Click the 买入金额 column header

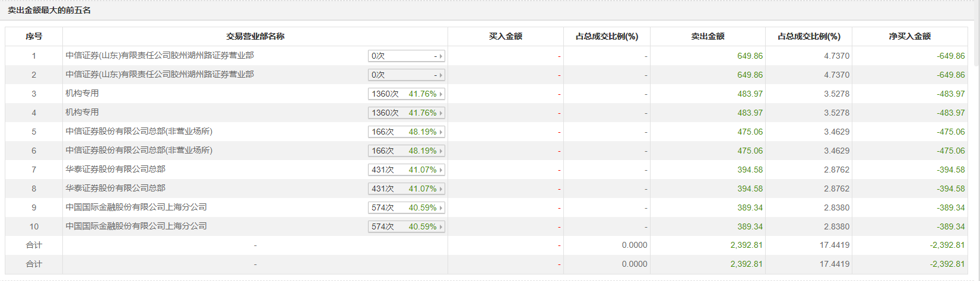tap(506, 36)
